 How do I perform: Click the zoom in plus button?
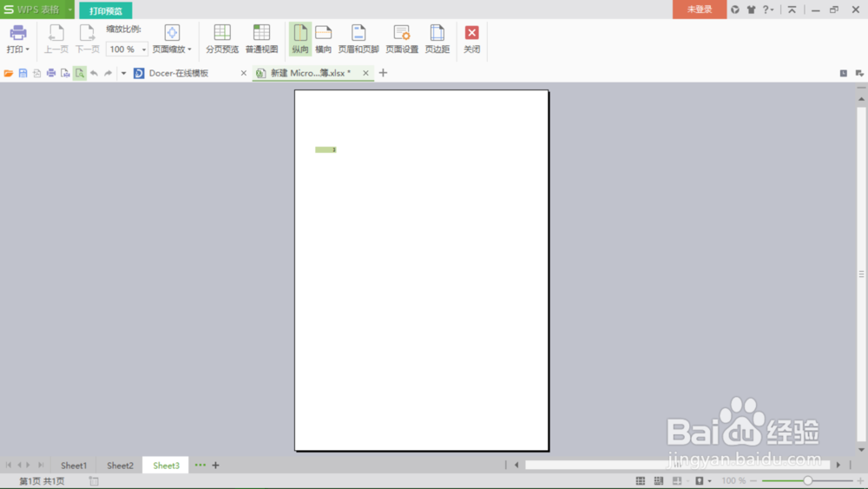pyautogui.click(x=860, y=480)
